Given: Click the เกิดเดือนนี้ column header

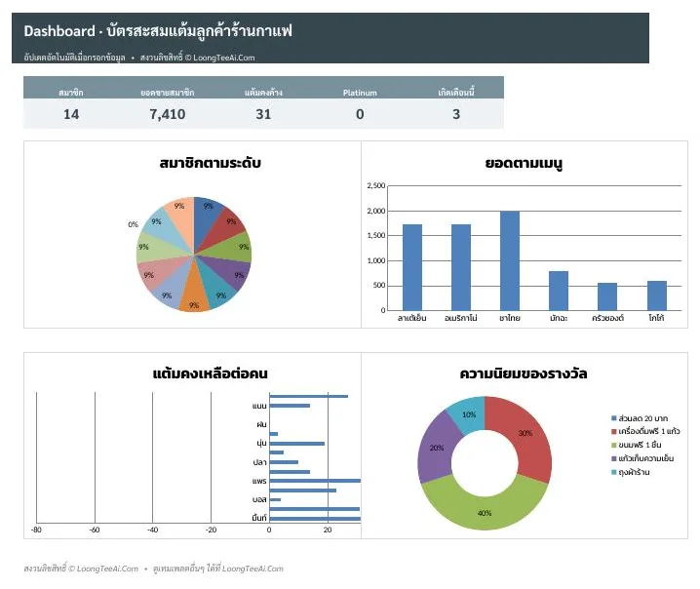Looking at the screenshot, I should click(456, 92).
